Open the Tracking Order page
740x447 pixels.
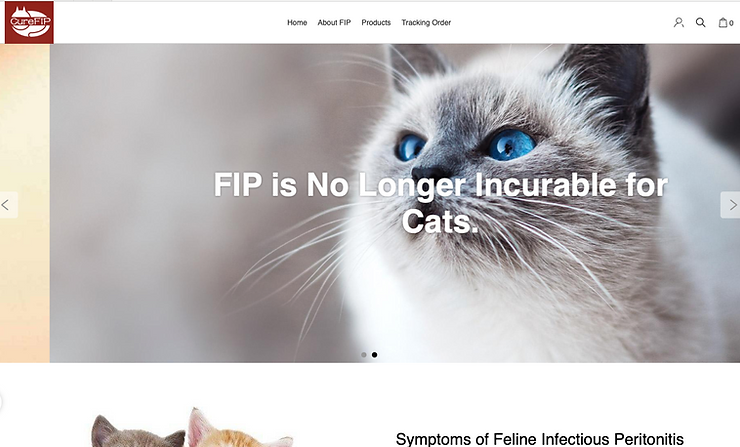(x=426, y=22)
